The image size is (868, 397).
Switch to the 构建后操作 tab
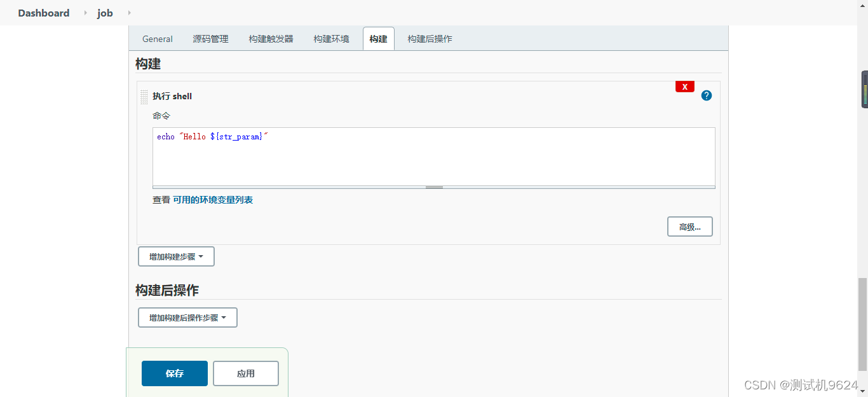(x=430, y=39)
